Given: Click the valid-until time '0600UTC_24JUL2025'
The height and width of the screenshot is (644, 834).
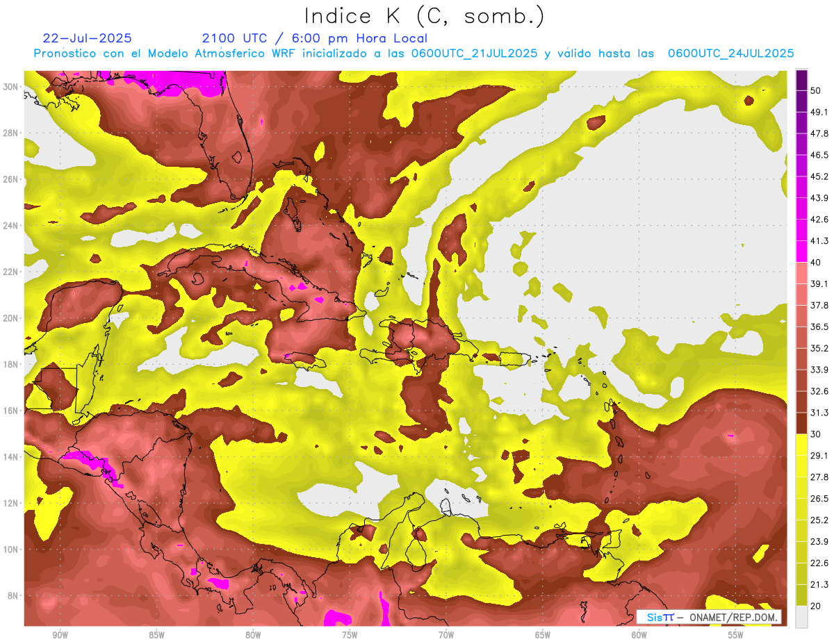Looking at the screenshot, I should click(730, 53).
